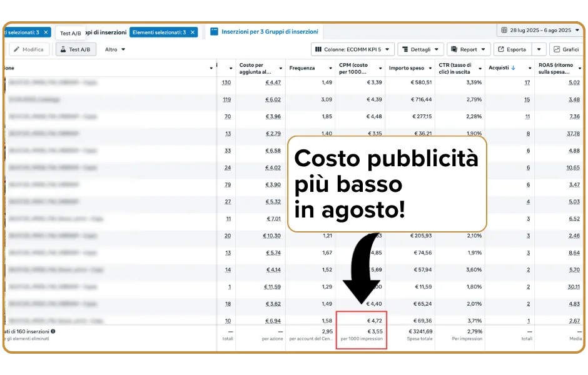Screen dimensions: 588x375
Task: Select the Frequenza cell 3,09
Action: pos(327,99)
